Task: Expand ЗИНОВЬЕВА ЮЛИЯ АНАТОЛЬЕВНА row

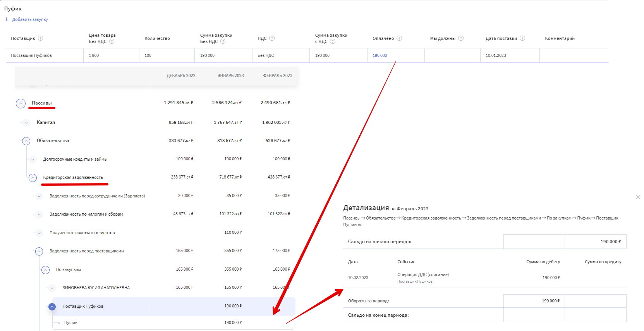Action: tap(52, 288)
